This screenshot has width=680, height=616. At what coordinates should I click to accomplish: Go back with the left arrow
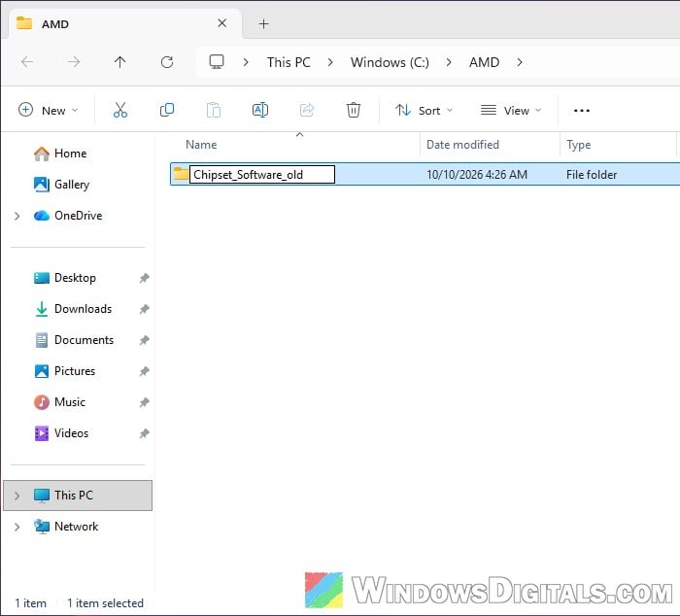(27, 62)
